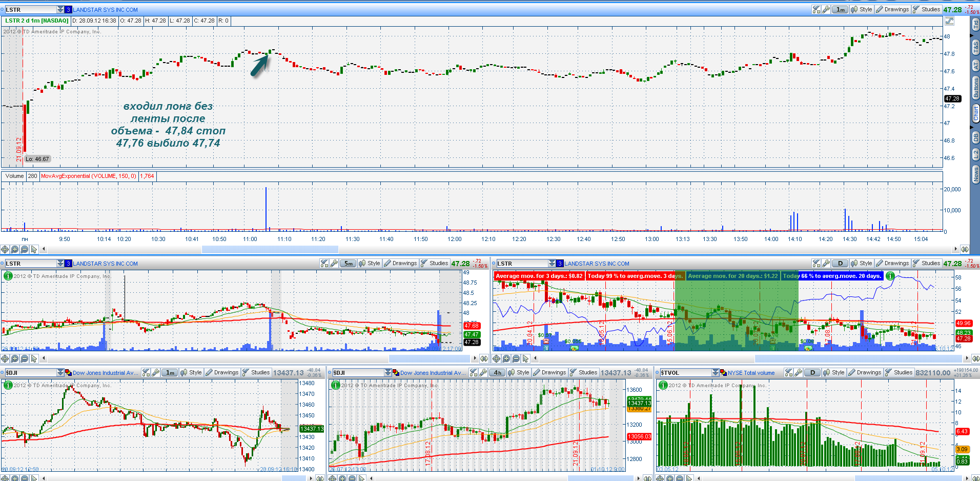Viewport: 980px width, 481px height.
Task: Open Style menu in LSTR 5m chart
Action: click(370, 263)
